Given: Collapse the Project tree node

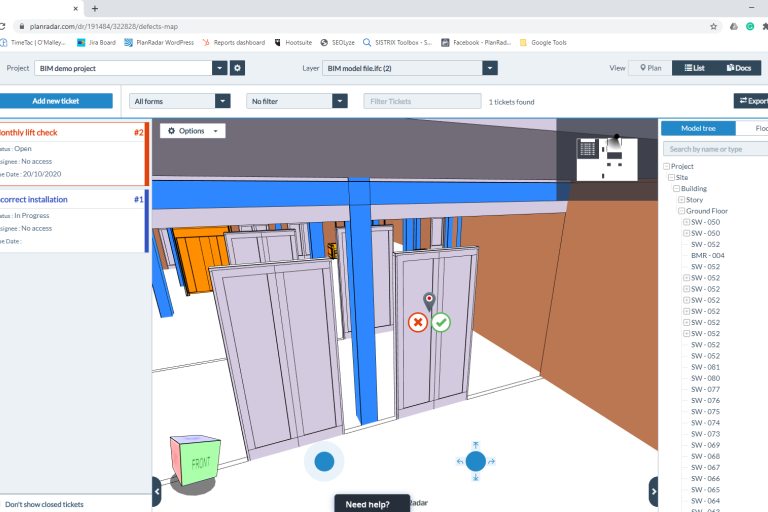Looking at the screenshot, I should click(666, 167).
